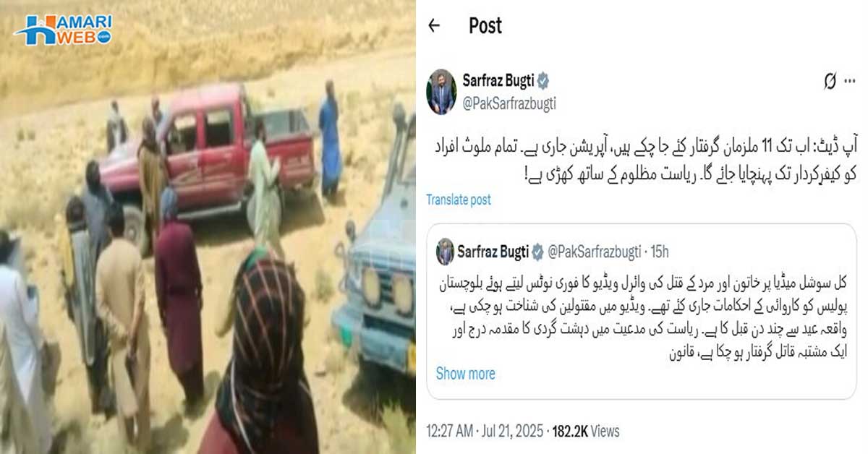Click the verified badge in the quoted post

point(537,252)
